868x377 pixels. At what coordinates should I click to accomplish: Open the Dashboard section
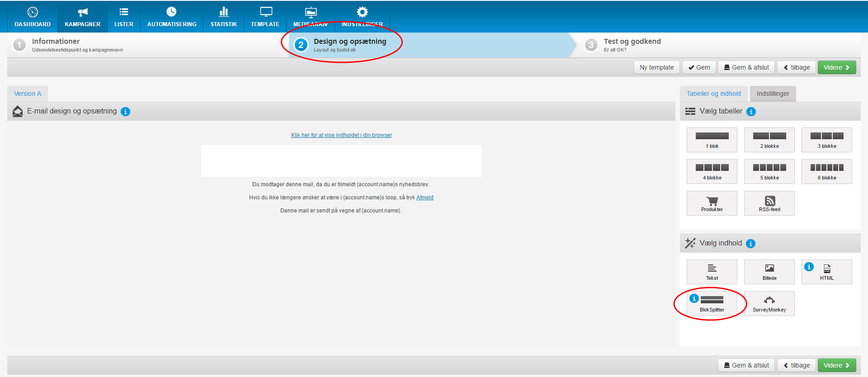tap(33, 17)
